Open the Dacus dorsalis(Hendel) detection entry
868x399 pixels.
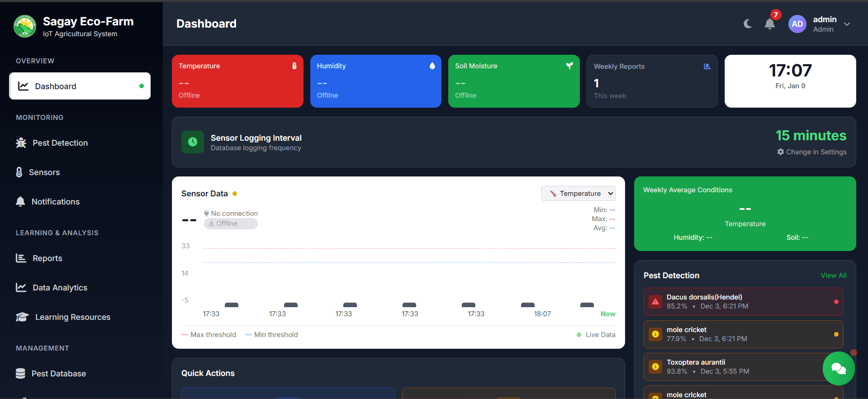point(743,302)
